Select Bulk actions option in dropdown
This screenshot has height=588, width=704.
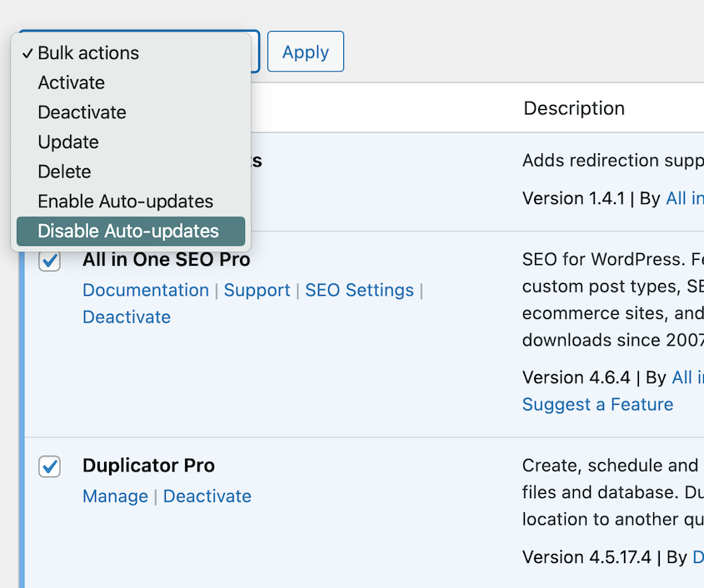point(131,53)
